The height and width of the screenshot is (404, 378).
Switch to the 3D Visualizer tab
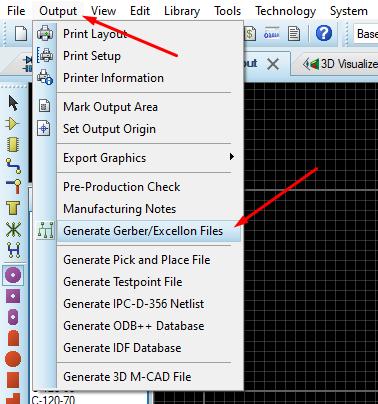point(340,64)
